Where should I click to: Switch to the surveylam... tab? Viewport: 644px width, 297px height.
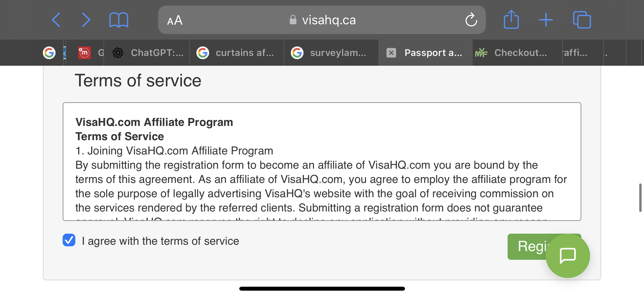click(x=331, y=53)
